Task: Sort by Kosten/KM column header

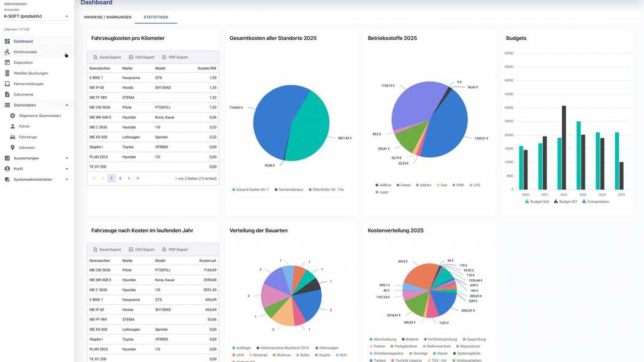Action: pos(207,69)
